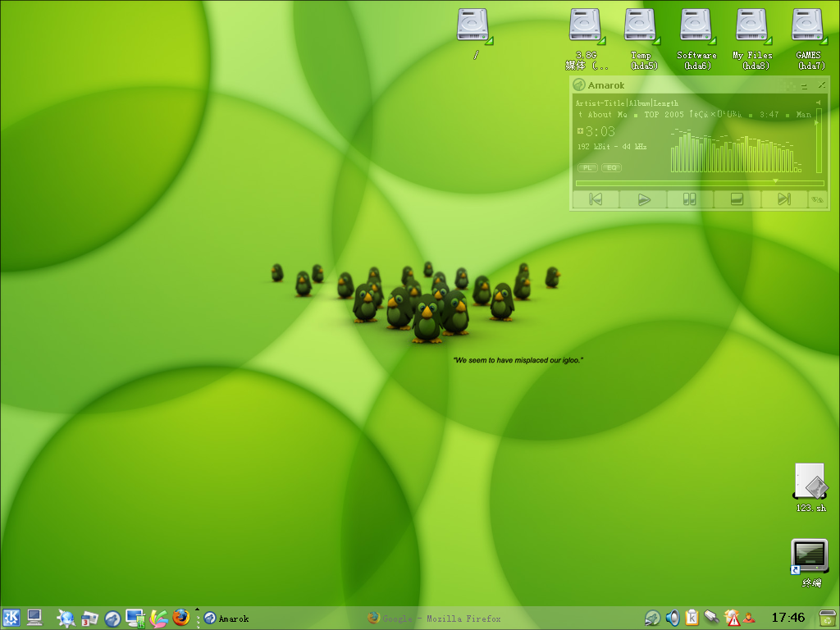The width and height of the screenshot is (840, 630).
Task: Toggle the time display mode plus sign
Action: pyautogui.click(x=580, y=130)
